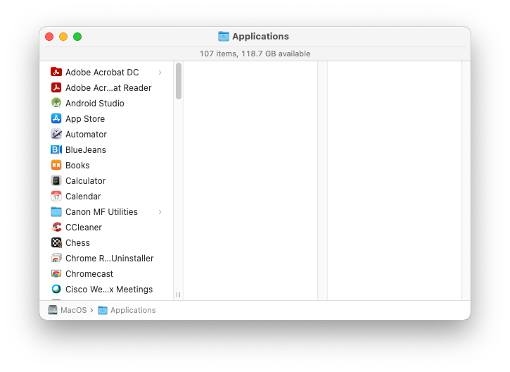Click 'Applications' in the path bar

[133, 310]
